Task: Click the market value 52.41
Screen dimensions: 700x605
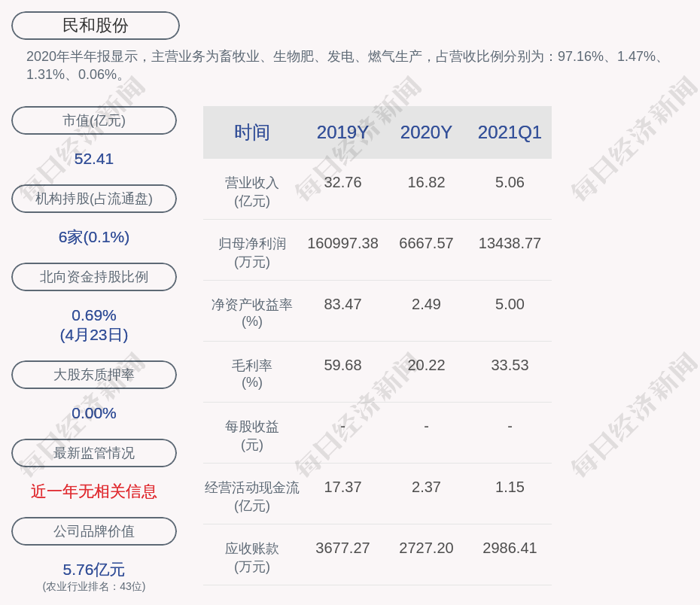Action: pos(94,159)
